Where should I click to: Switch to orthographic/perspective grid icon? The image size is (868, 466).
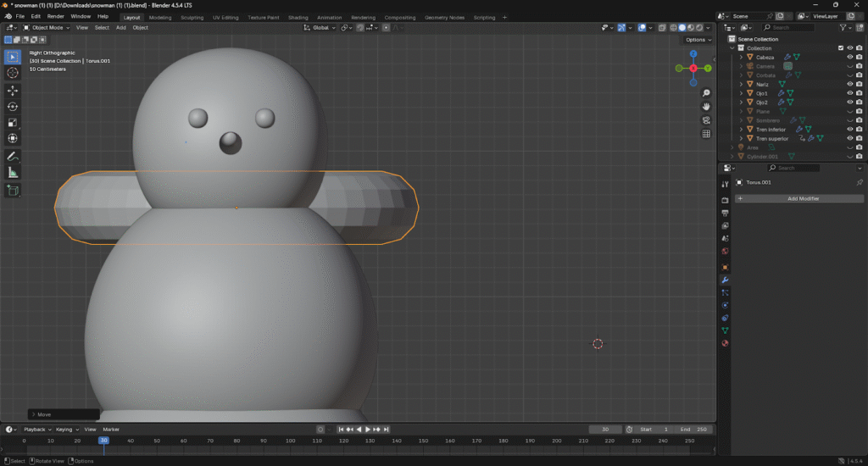click(x=706, y=134)
